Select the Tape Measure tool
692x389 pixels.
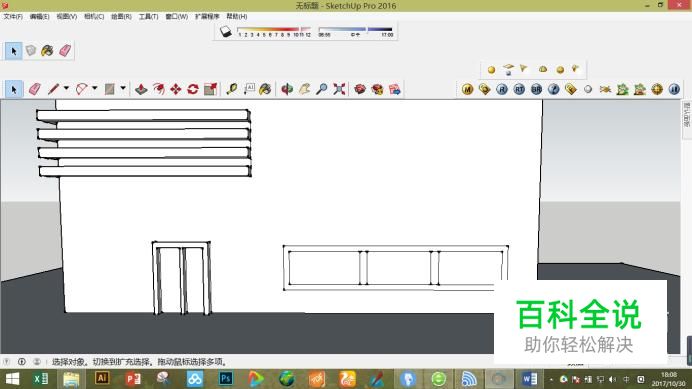(x=232, y=89)
